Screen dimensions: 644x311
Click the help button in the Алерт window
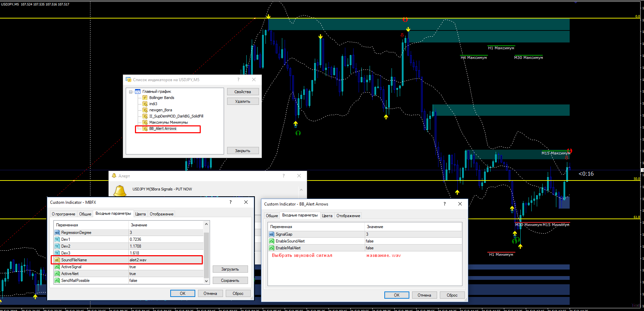point(283,176)
